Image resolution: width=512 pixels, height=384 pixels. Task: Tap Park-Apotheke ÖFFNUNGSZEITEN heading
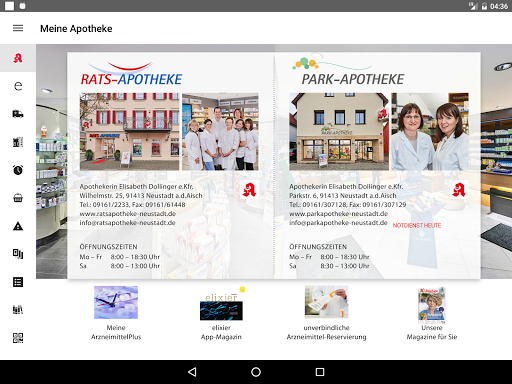pos(318,247)
